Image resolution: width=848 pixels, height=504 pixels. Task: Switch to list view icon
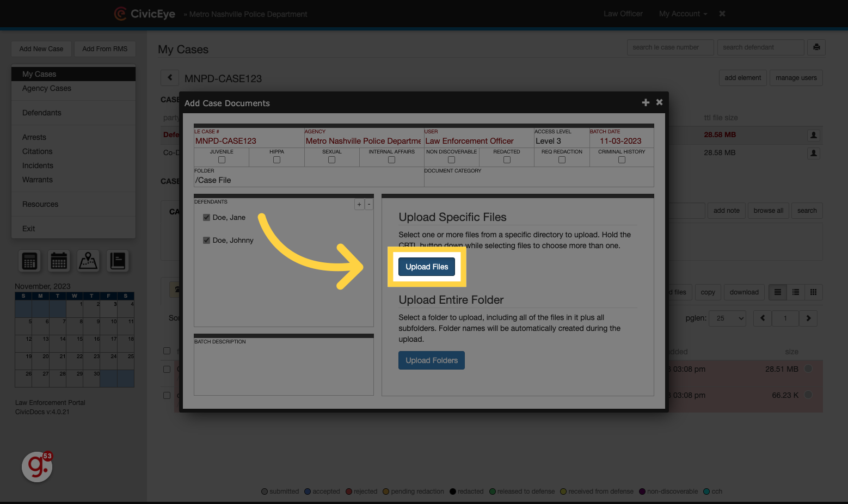point(778,292)
